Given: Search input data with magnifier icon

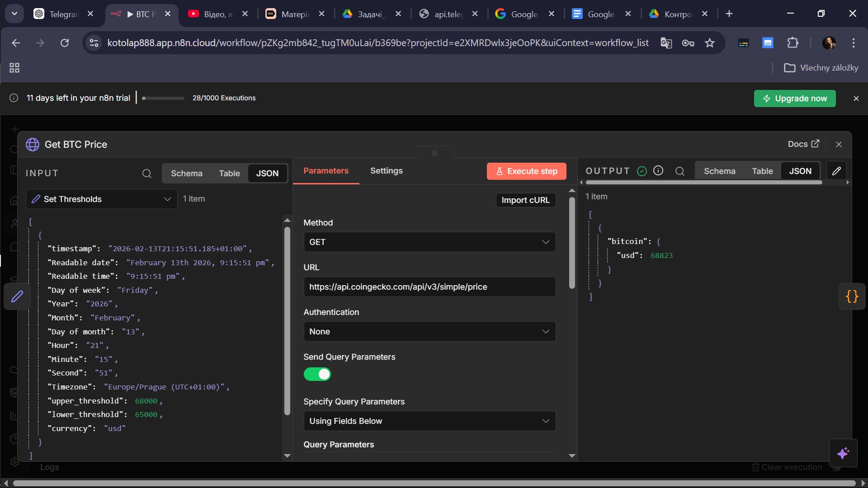Looking at the screenshot, I should (147, 174).
